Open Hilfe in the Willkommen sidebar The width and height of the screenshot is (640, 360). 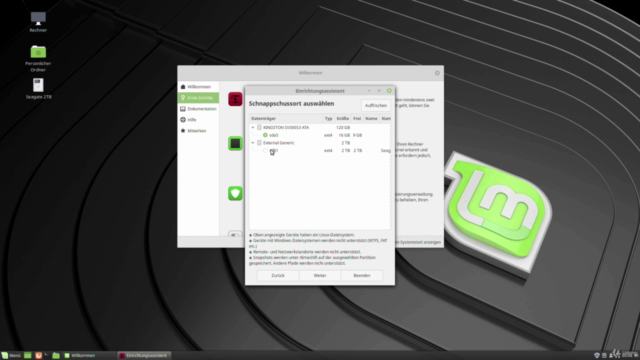[x=198, y=120]
